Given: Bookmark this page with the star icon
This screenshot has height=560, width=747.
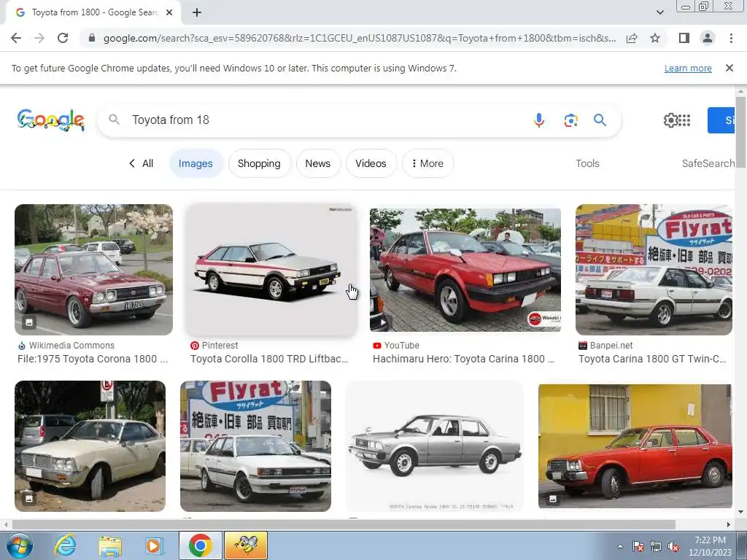Looking at the screenshot, I should 655,38.
